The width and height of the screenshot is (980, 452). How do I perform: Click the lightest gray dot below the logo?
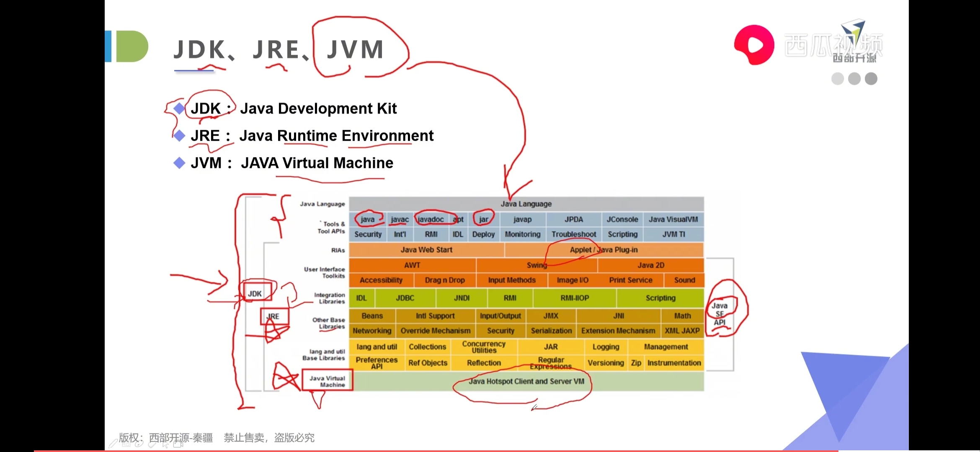coord(837,79)
